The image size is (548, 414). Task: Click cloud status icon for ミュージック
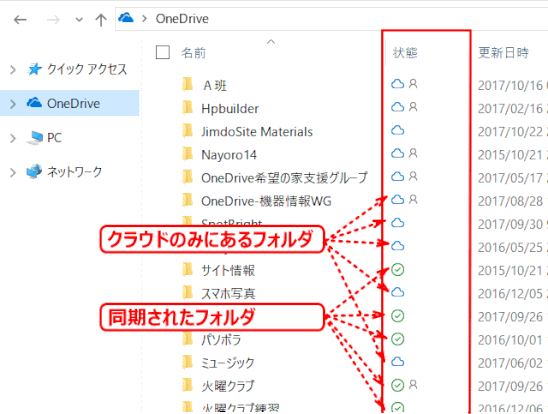[397, 362]
